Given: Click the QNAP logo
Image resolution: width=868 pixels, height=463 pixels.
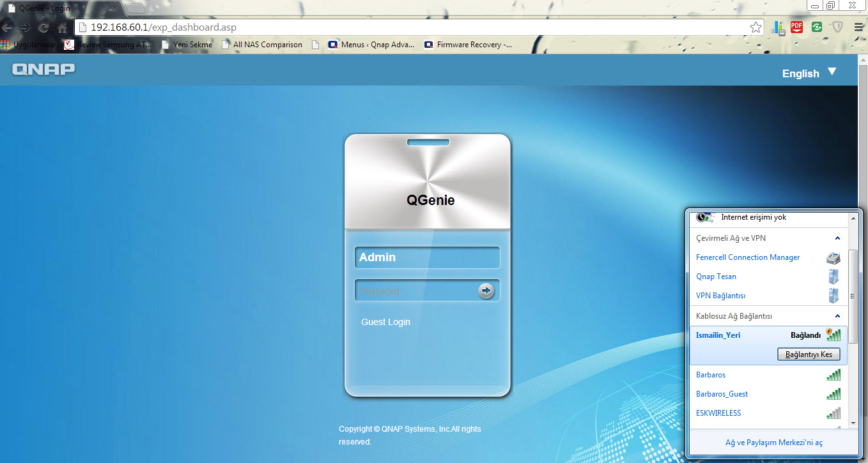Looking at the screenshot, I should pos(43,69).
